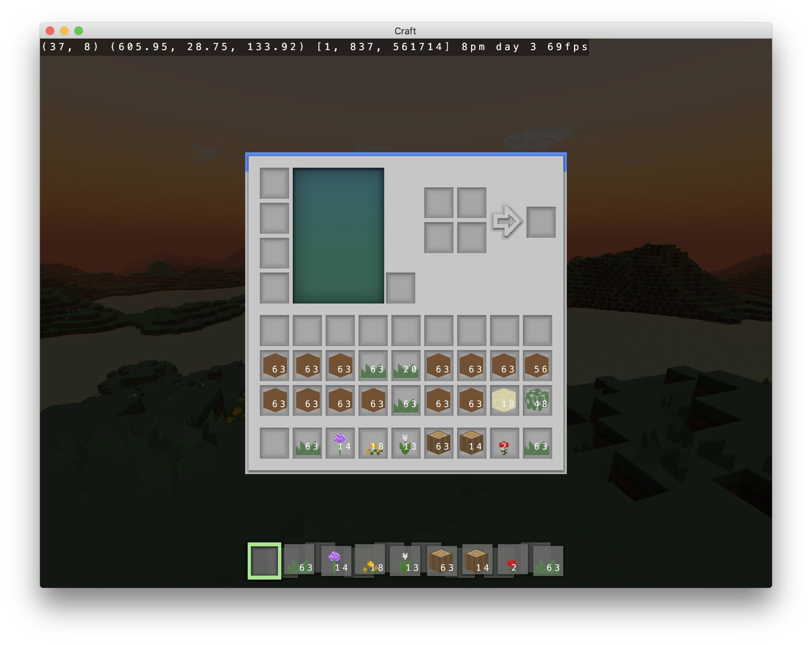Pick up the wood log stack of 14 in inventory
Viewport: 812px width, 645px height.
point(471,443)
